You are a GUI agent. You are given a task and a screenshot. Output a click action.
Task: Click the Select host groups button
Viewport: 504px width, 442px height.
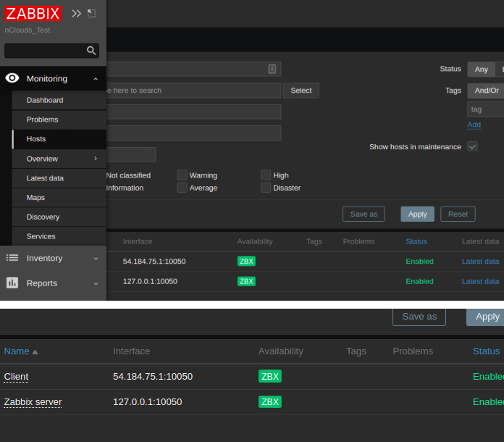[301, 91]
